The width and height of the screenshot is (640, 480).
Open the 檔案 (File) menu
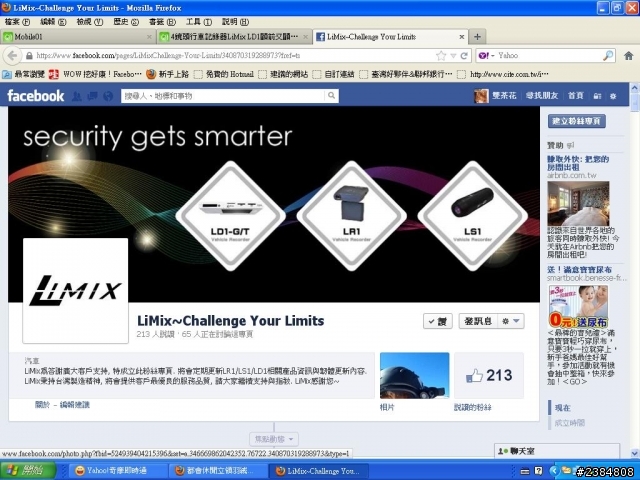17,22
